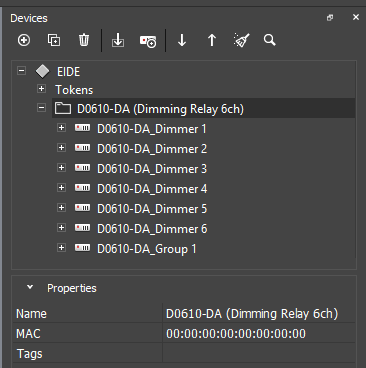Image resolution: width=366 pixels, height=368 pixels.
Task: Click the MAC property label
Action: (x=28, y=334)
